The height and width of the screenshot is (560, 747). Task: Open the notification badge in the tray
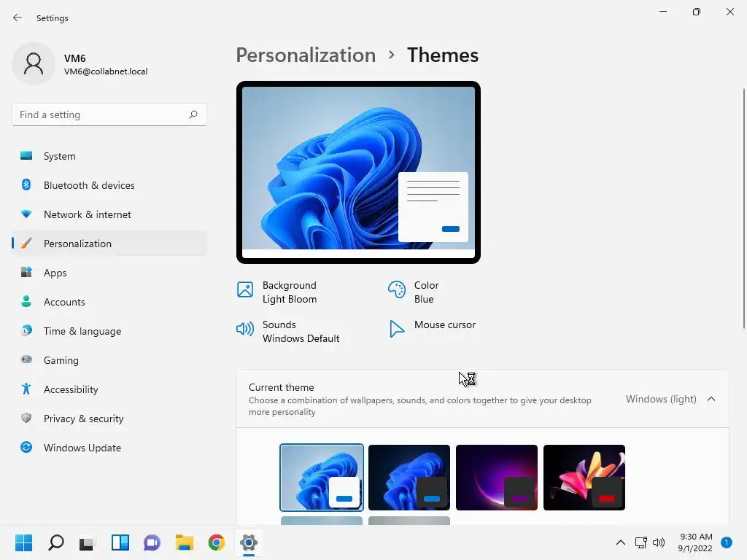pos(727,542)
